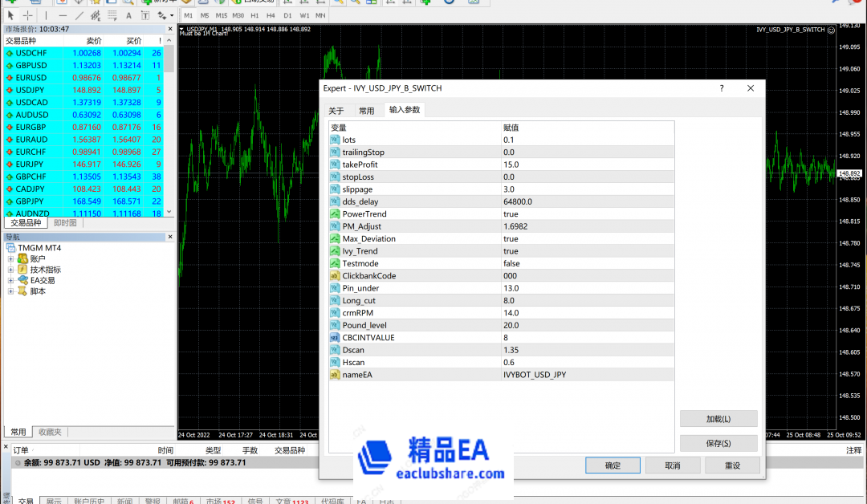Open the 账户历史 tab at the bottom
The image size is (867, 504).
click(88, 500)
